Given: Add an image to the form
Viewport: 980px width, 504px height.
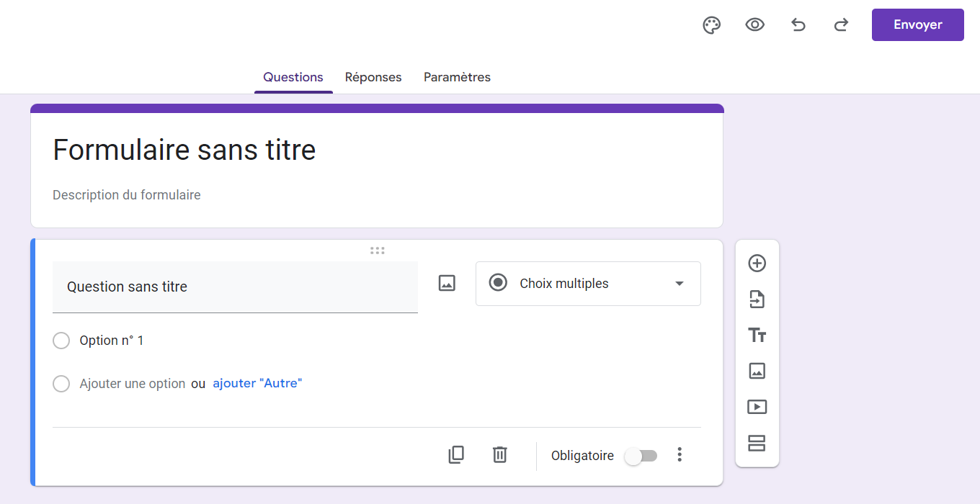Looking at the screenshot, I should click(757, 371).
